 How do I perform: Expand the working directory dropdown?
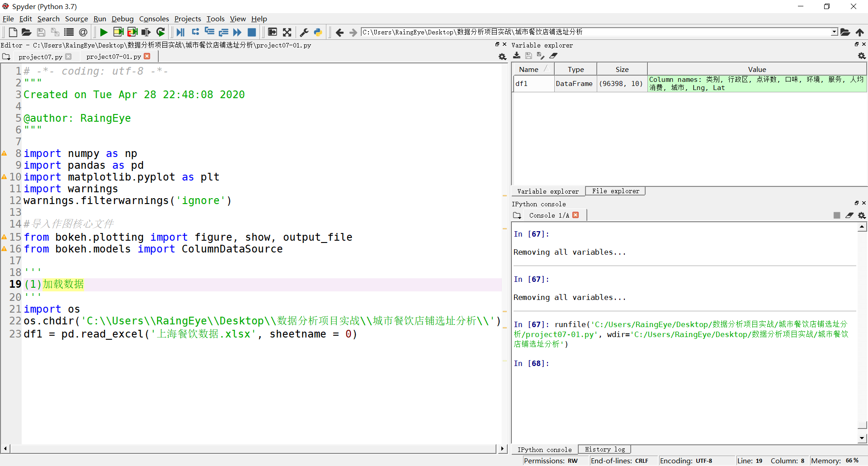[x=834, y=32]
